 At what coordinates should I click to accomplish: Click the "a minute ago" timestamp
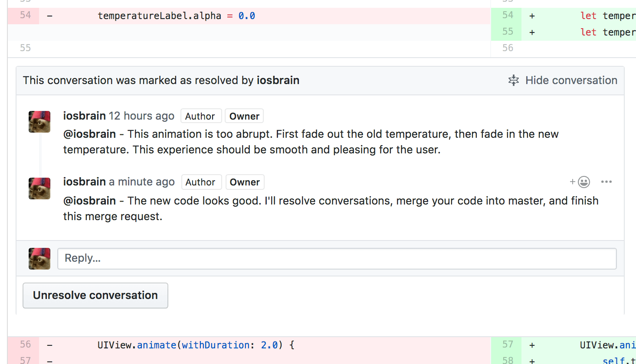(141, 182)
